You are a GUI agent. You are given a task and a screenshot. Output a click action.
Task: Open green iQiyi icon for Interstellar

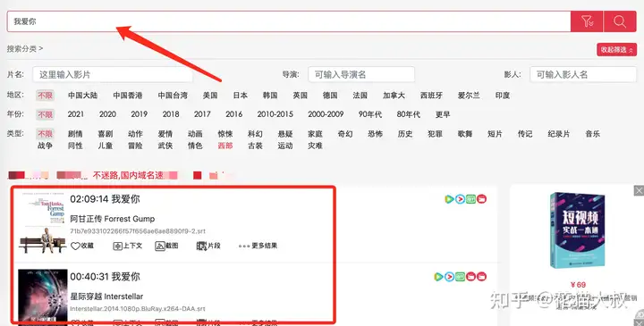[460, 277]
